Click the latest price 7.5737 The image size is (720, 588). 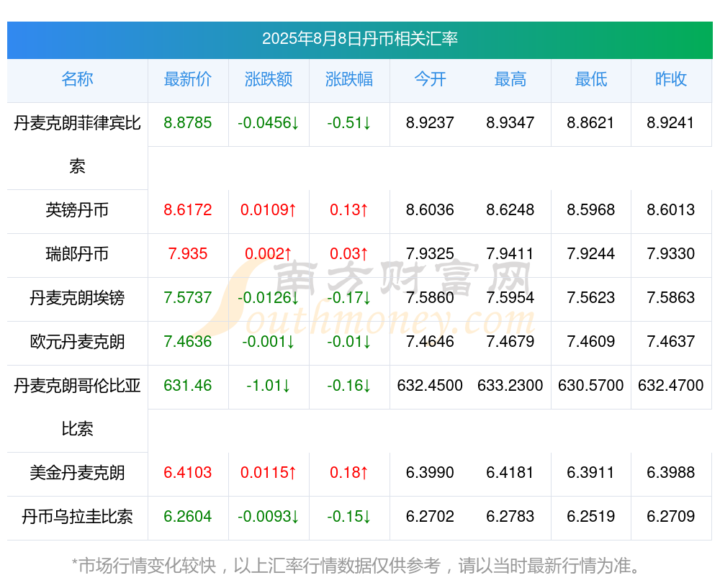click(x=188, y=298)
